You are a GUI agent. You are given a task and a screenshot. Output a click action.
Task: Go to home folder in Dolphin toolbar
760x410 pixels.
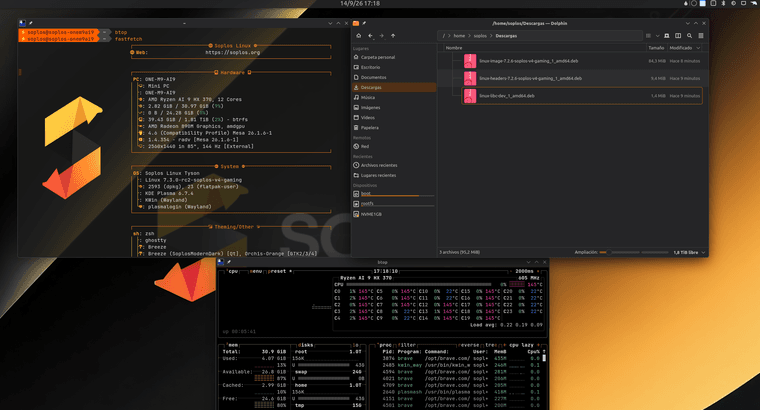[358, 35]
